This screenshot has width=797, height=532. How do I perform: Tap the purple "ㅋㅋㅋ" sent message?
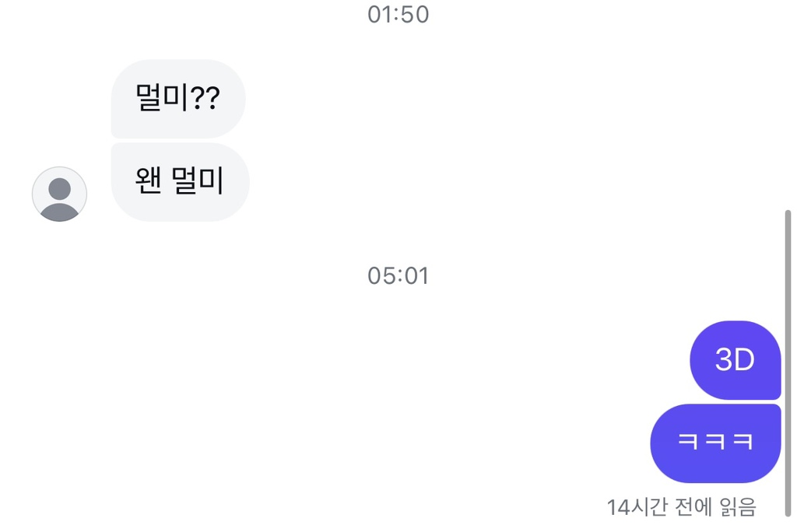tap(715, 443)
